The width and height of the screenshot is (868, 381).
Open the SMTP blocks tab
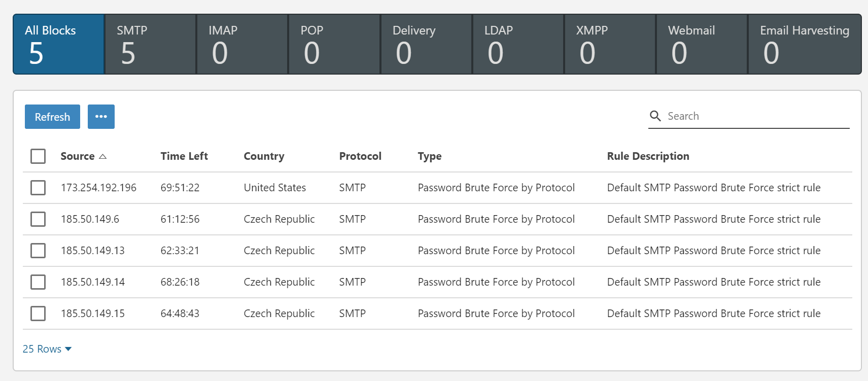151,44
